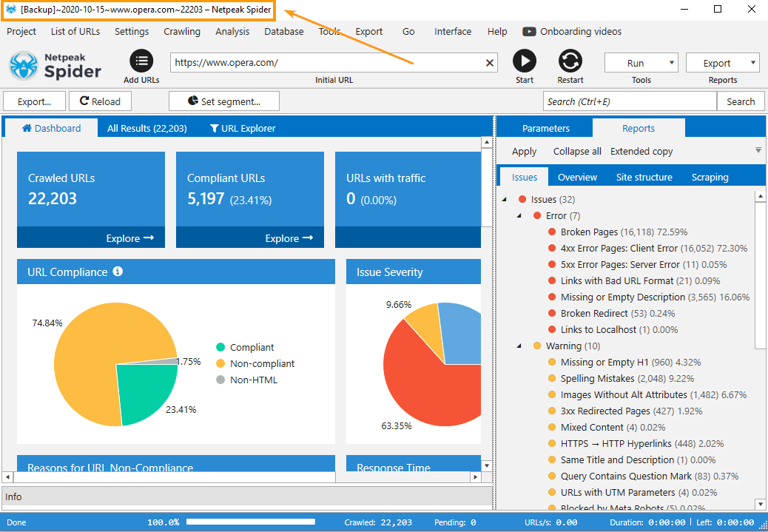768x532 pixels.
Task: Open the Go menu
Action: pos(408,32)
